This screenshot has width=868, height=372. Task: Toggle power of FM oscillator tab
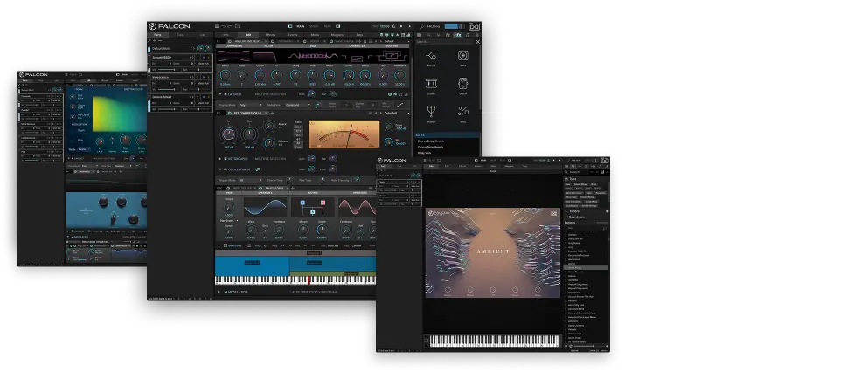[x=260, y=188]
